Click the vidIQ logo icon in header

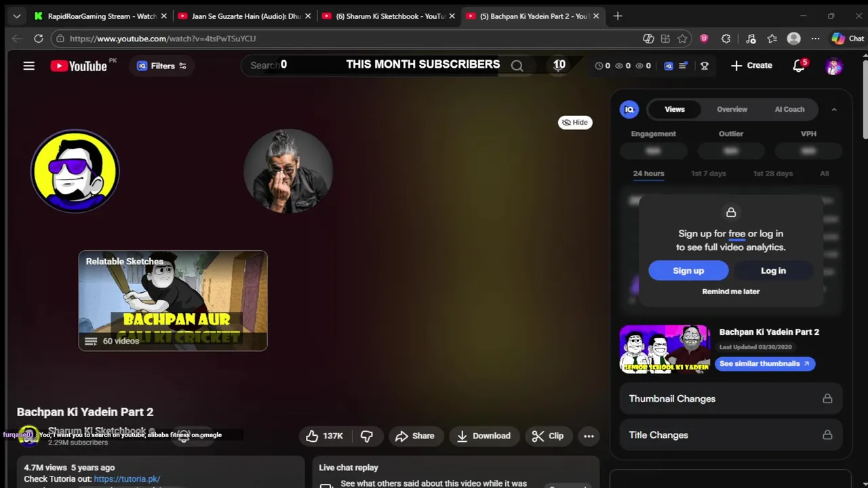pos(669,66)
